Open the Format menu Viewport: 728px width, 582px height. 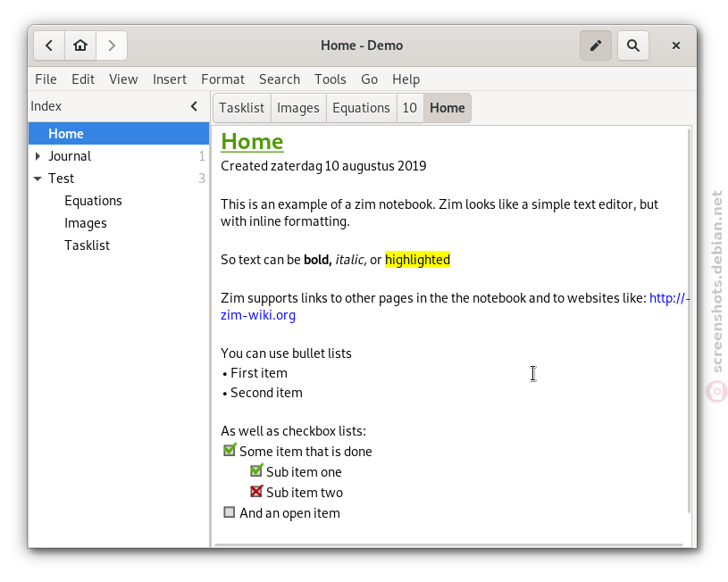[222, 79]
